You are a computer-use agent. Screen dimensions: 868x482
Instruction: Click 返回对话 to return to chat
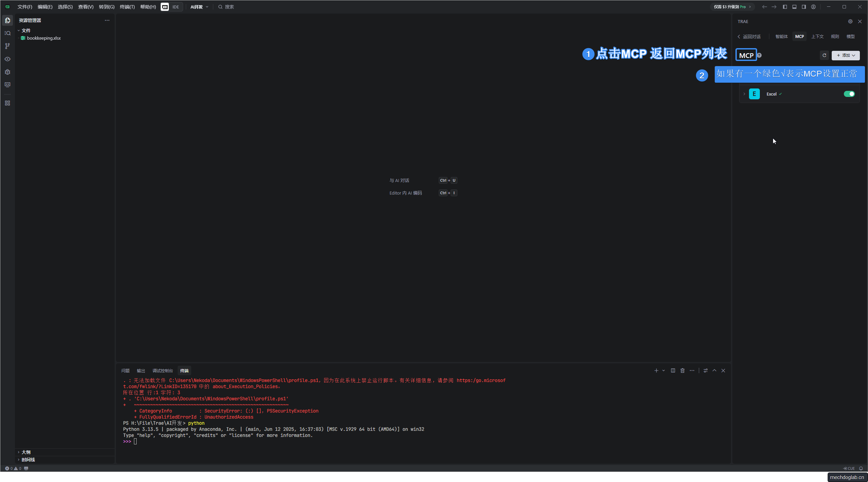coord(749,36)
